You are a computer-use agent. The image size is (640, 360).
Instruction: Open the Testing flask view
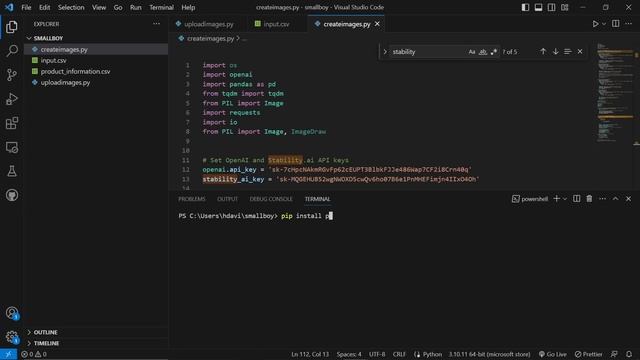click(12, 171)
